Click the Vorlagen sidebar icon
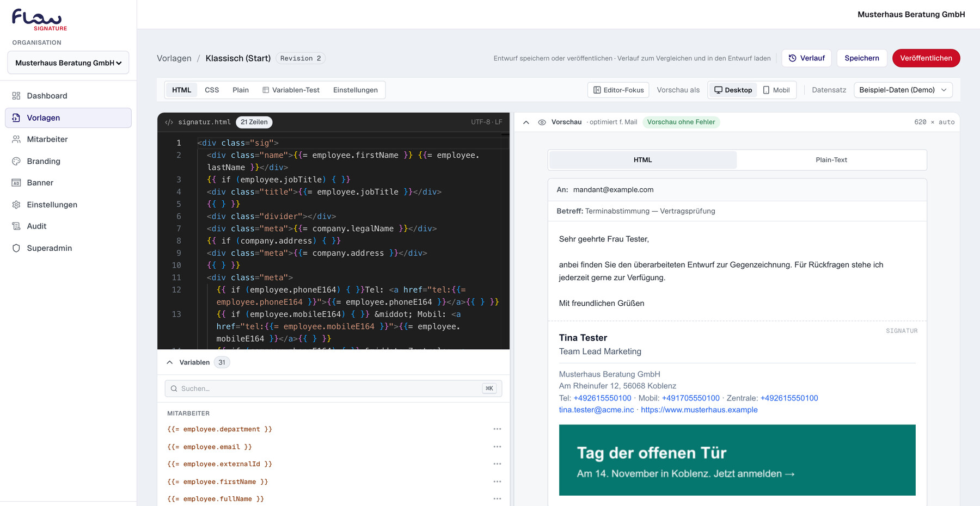This screenshot has width=980, height=506. click(16, 118)
